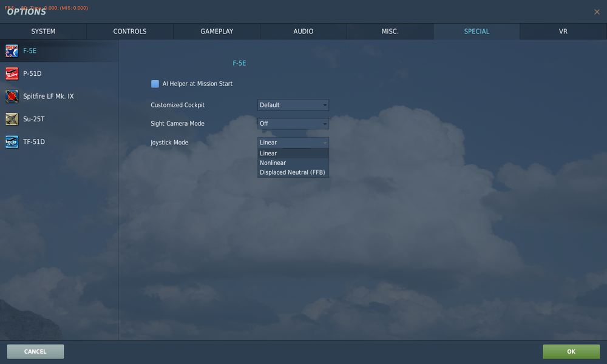The image size is (607, 364).
Task: Enable AI Helper at Mission Start
Action: (155, 84)
